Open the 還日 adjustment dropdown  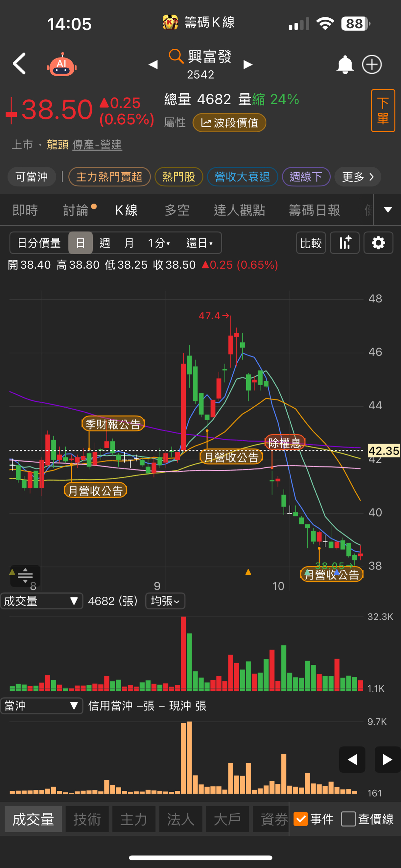coord(200,243)
